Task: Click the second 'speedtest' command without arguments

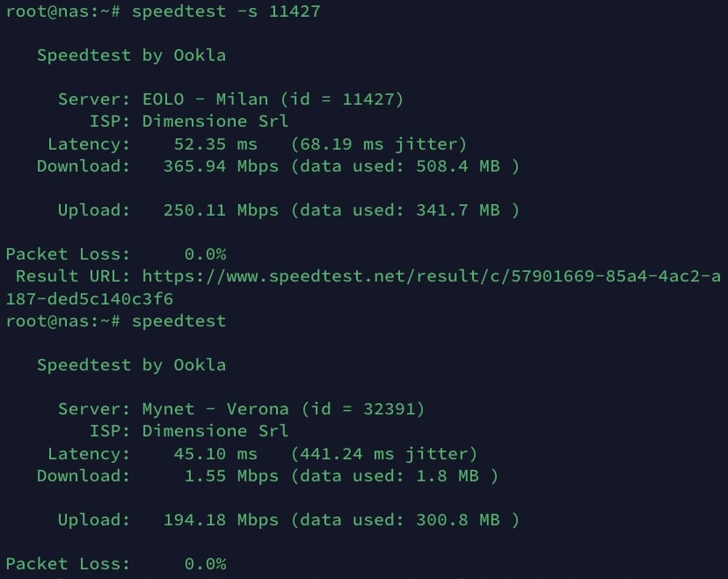Action: (178, 321)
